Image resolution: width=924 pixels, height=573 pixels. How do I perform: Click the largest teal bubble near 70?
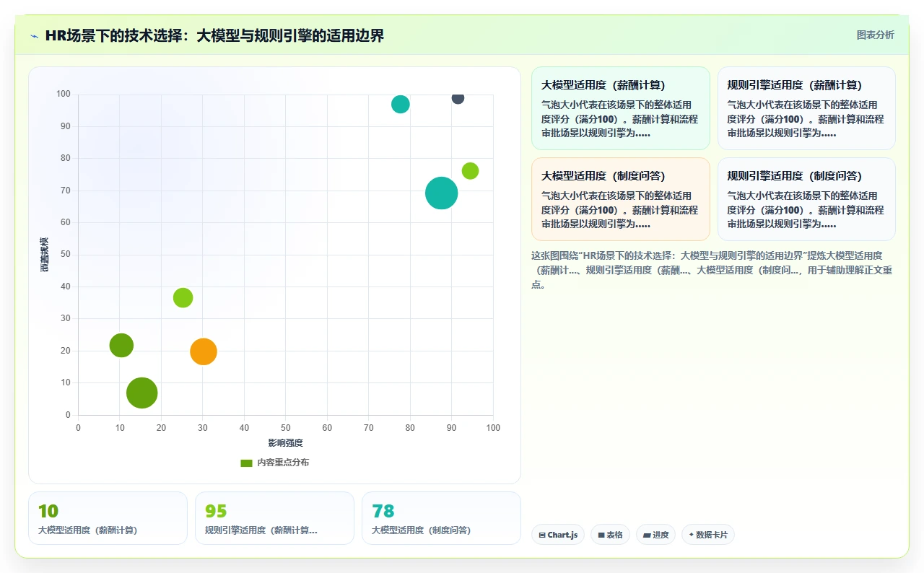(x=442, y=193)
